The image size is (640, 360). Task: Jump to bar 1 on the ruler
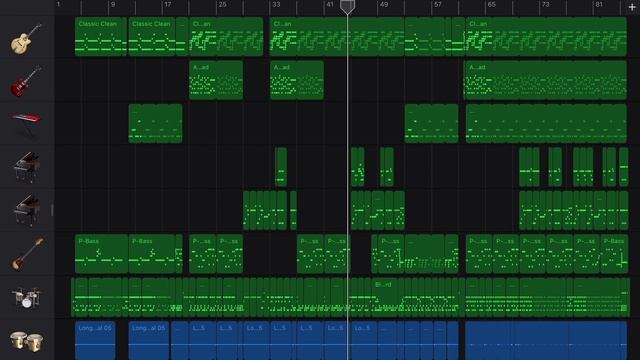click(x=58, y=4)
